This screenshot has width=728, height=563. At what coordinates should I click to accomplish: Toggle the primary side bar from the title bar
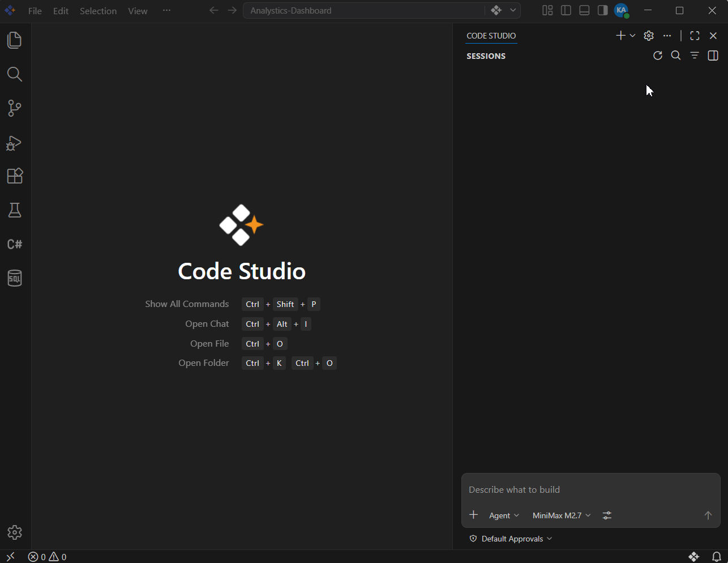tap(566, 10)
